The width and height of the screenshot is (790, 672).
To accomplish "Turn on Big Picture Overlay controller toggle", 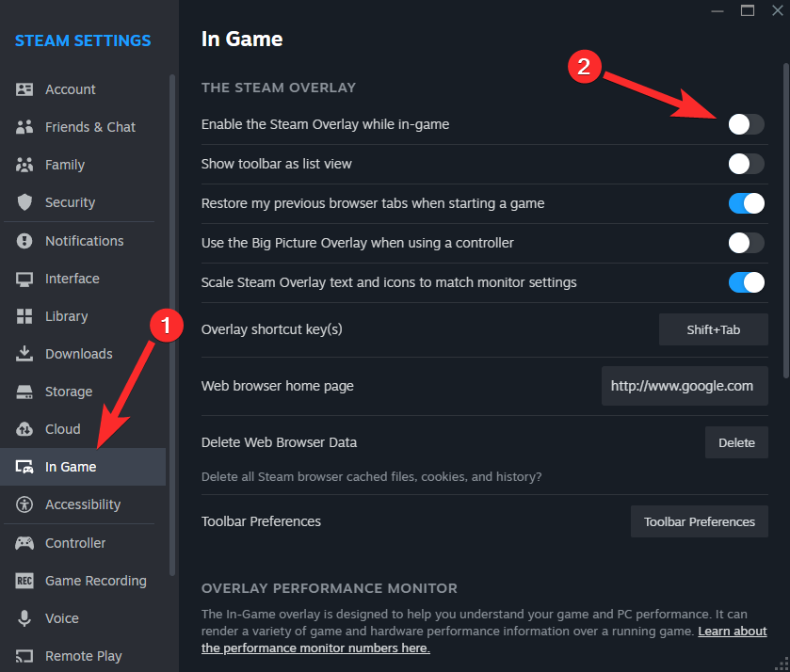I will point(746,243).
